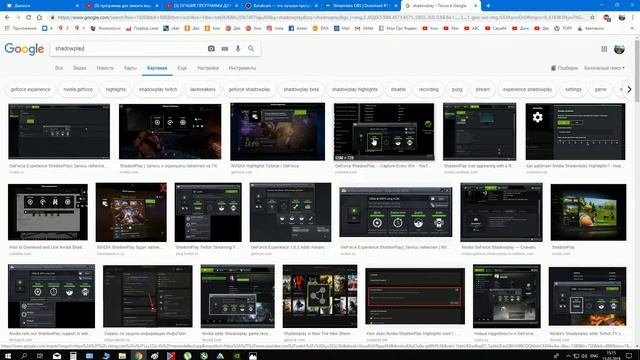
Task: Open Windows Start menu
Action: (x=7, y=356)
